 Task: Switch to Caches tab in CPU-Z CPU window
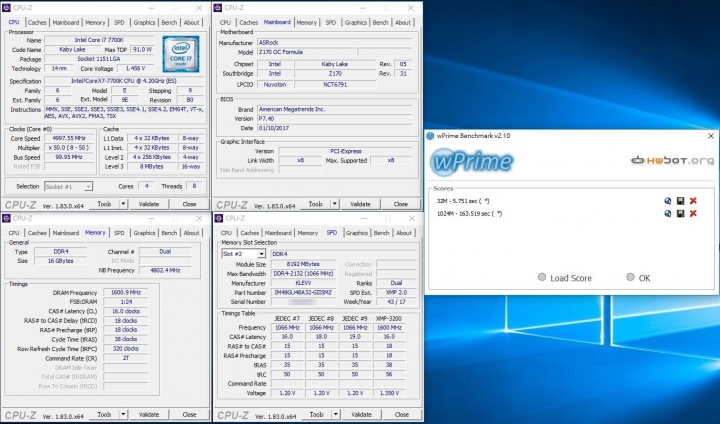pos(37,23)
